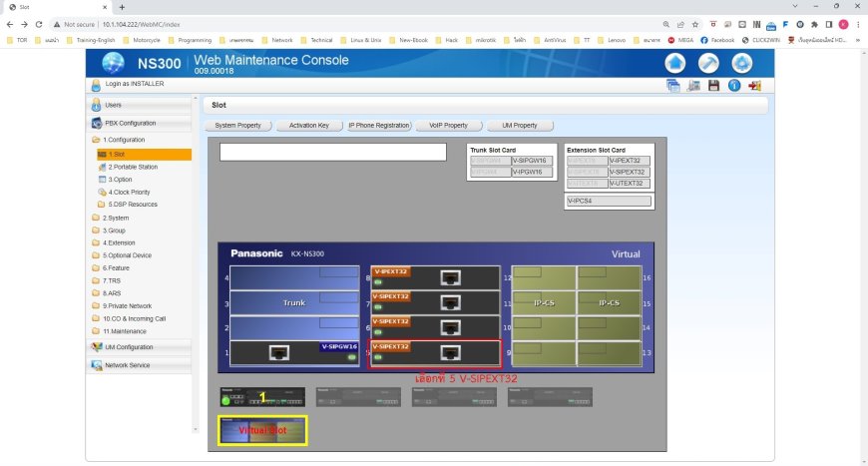Viewport: 868px width, 466px height.
Task: Click the Login as INSTALLER user icon
Action: click(96, 85)
